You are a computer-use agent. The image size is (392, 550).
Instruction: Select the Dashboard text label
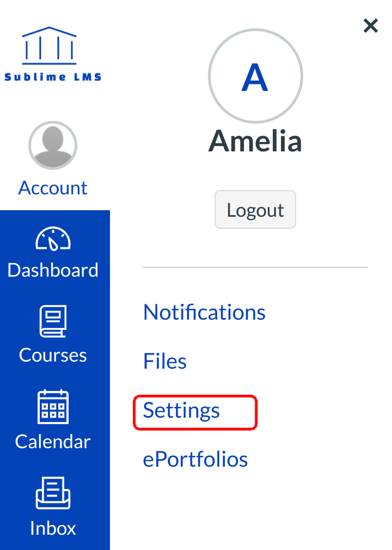(53, 270)
